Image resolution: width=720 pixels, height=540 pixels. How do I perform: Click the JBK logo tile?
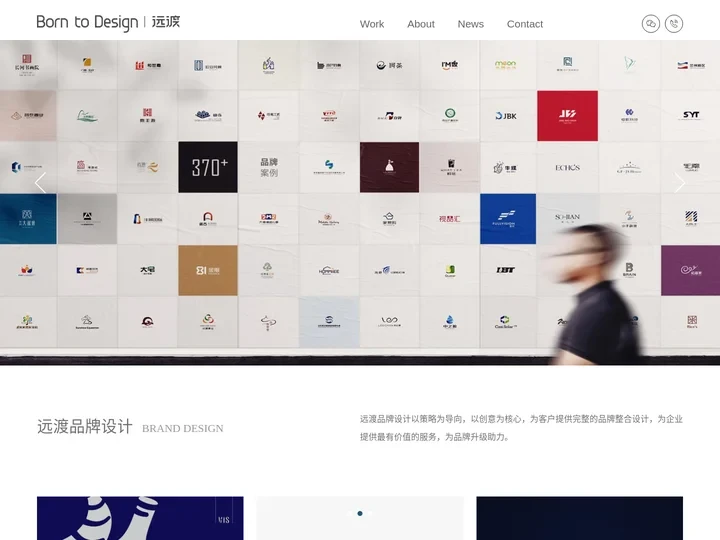coord(507,116)
